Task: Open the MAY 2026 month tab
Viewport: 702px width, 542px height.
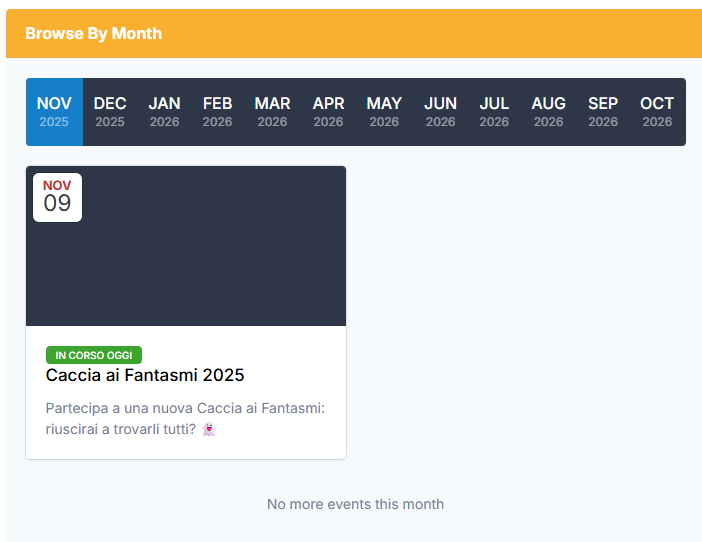Action: [x=384, y=112]
